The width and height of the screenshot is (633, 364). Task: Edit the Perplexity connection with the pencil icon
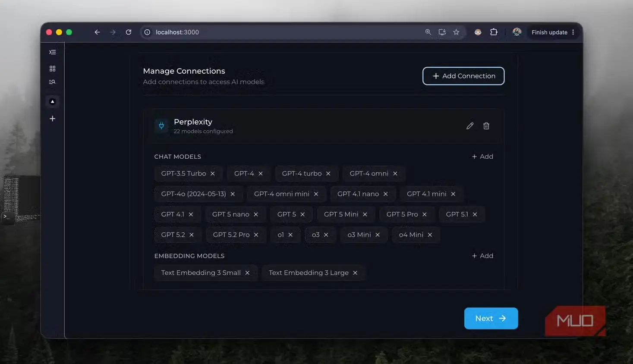[x=470, y=126]
